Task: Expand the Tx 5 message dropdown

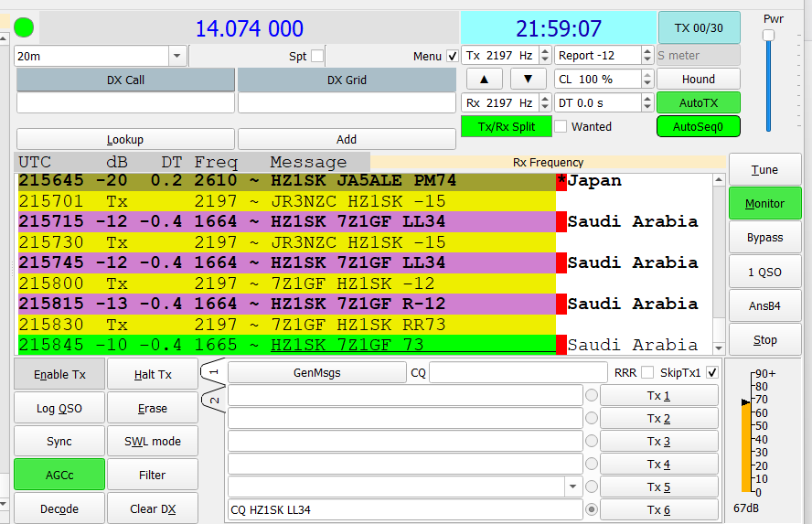Action: click(x=572, y=487)
